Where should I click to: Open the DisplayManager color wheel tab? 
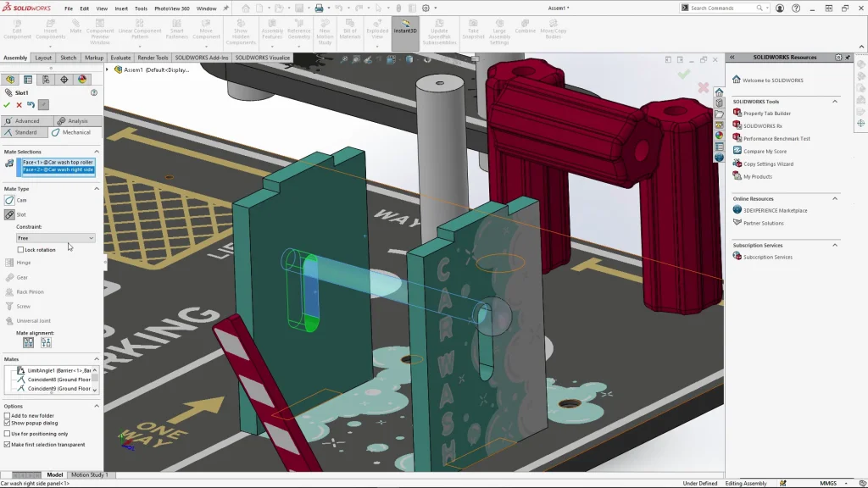[82, 80]
